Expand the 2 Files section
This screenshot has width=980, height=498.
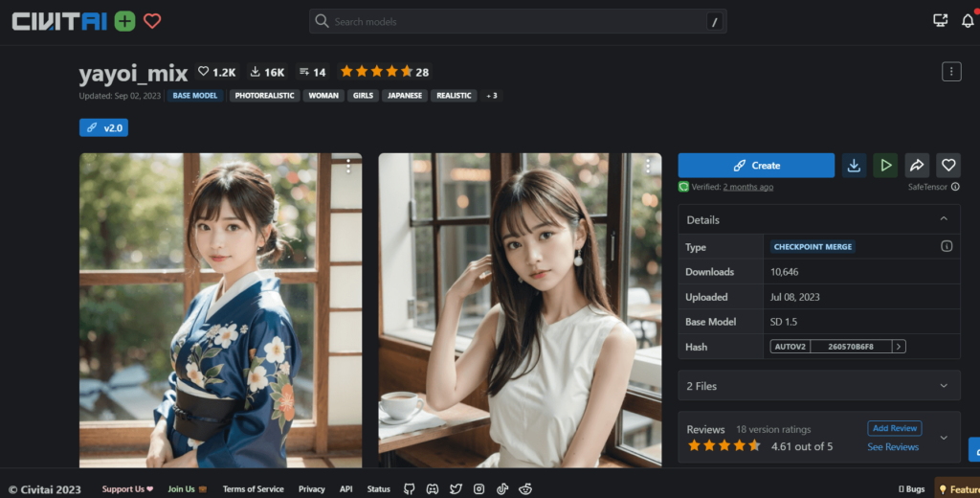[944, 386]
